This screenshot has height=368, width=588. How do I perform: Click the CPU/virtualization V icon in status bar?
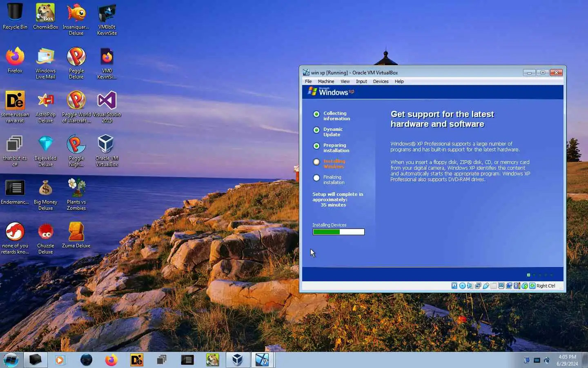(x=517, y=286)
